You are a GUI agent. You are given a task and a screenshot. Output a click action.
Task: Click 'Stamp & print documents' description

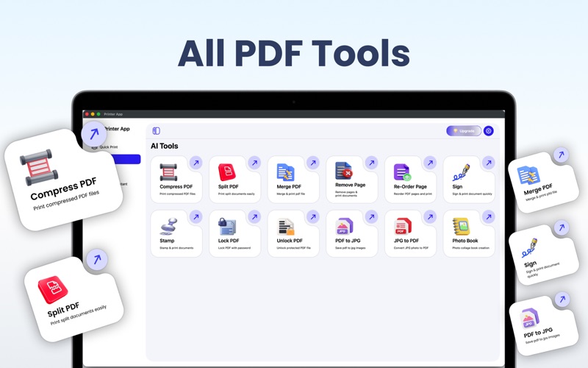point(176,248)
